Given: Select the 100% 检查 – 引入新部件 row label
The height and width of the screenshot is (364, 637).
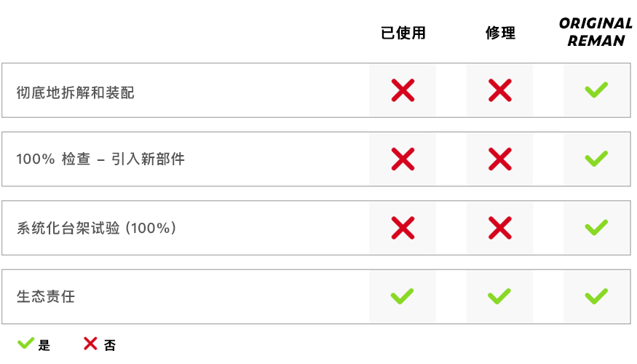Looking at the screenshot, I should 100,159.
